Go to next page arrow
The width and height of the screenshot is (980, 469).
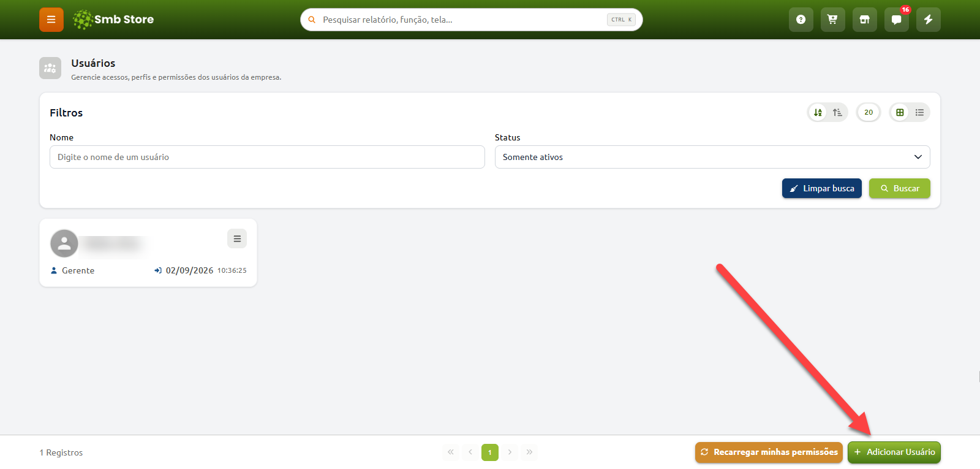tap(510, 452)
